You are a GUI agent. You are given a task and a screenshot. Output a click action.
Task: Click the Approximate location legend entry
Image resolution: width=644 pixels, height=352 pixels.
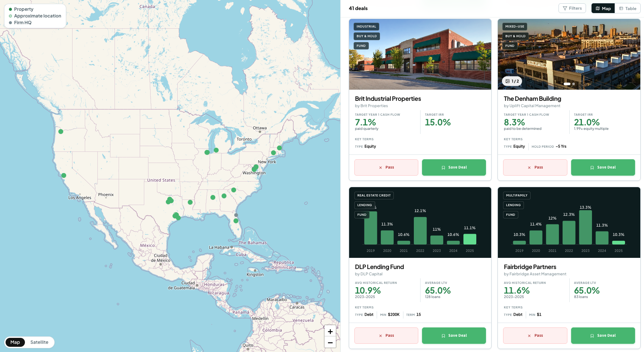coord(35,16)
